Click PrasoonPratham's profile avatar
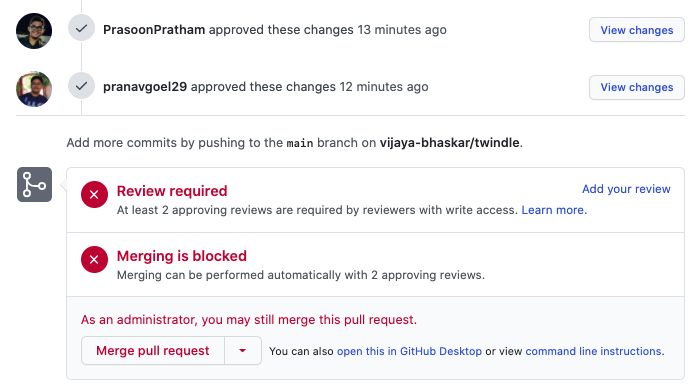This screenshot has width=699, height=388. 34,31
